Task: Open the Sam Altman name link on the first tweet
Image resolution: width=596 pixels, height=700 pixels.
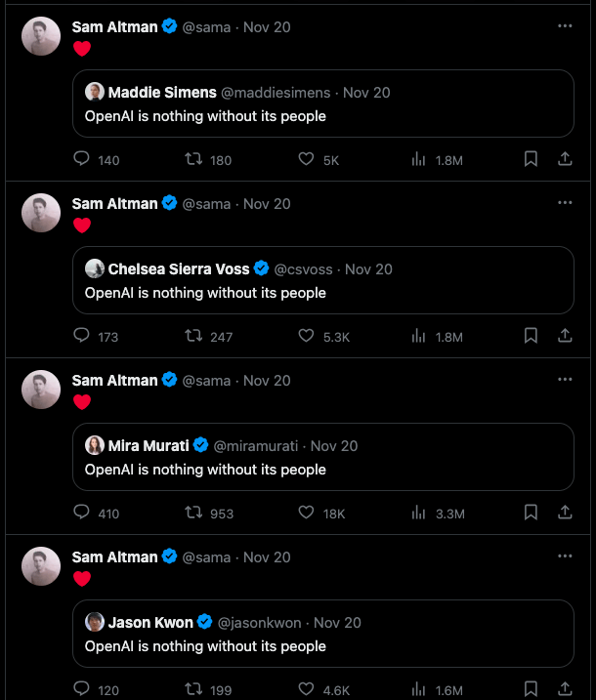Action: point(114,27)
